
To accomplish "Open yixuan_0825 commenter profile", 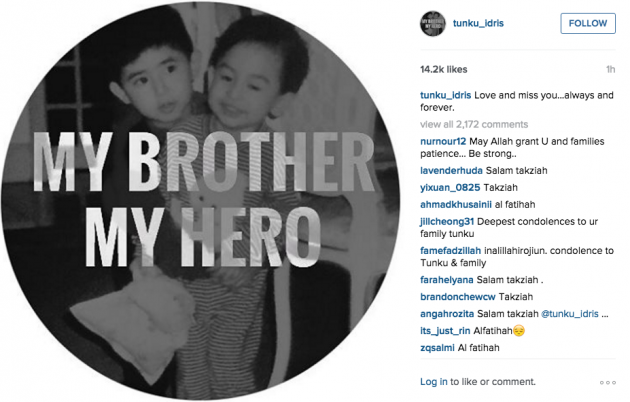I will (x=450, y=188).
